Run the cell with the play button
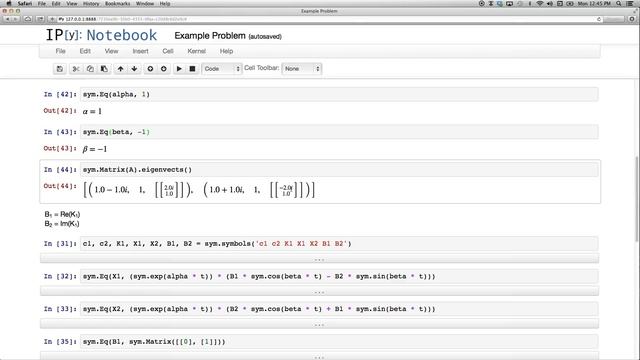The height and width of the screenshot is (360, 640). 179,69
